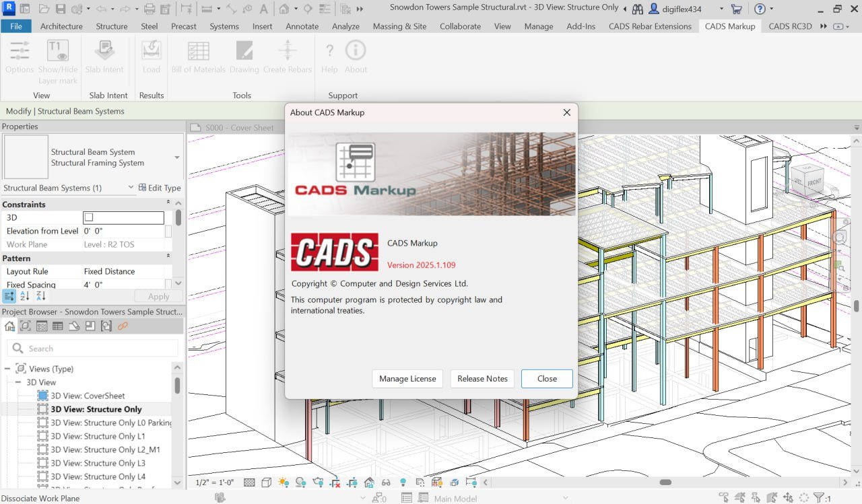Toggle category grouping in Properties panel

9,296
